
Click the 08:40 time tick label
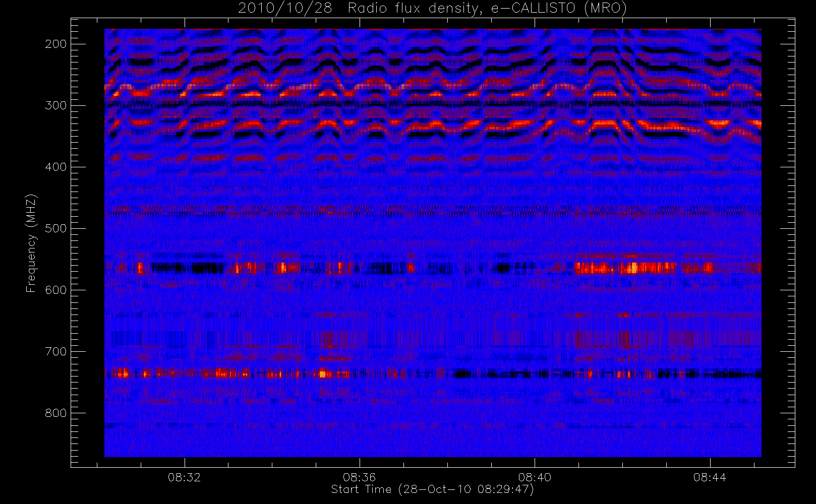click(535, 477)
